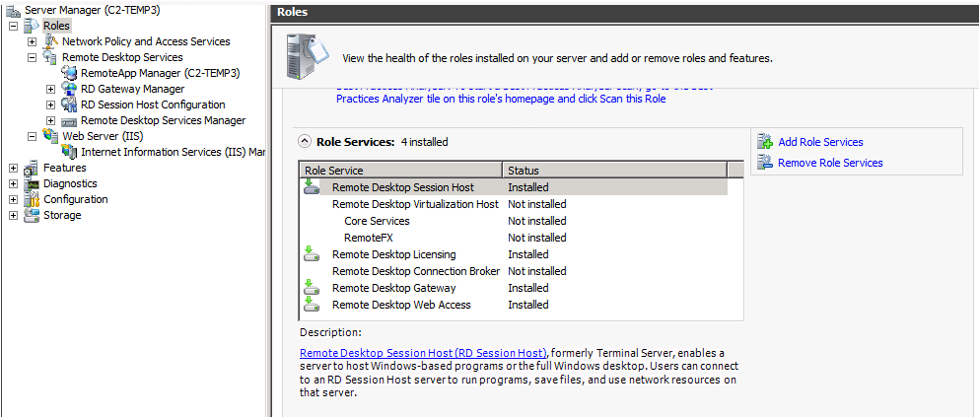Expand Remote Desktop Services Manager node
This screenshot has width=980, height=418.
point(51,120)
